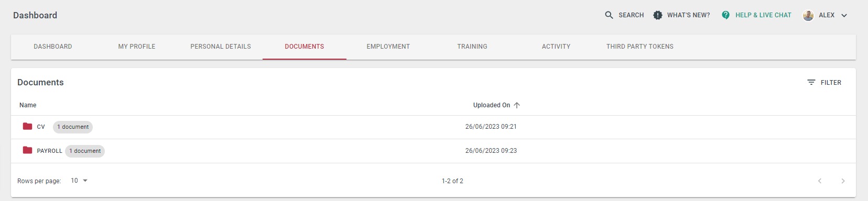Open the PAYROLL folder icon
The image size is (868, 201).
(x=28, y=150)
